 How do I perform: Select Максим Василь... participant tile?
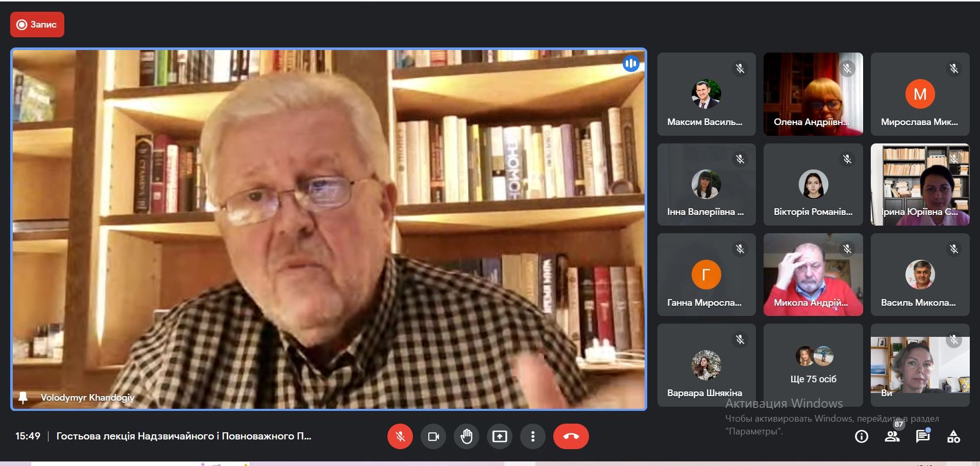(x=706, y=94)
